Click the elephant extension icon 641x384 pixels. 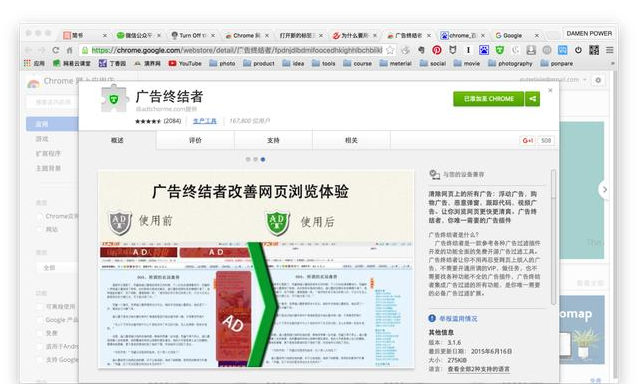421,50
